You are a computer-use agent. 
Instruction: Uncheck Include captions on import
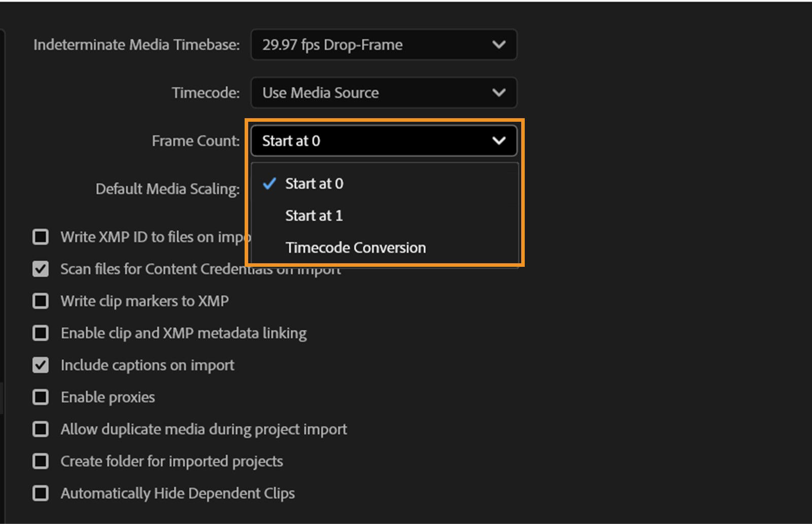click(41, 365)
